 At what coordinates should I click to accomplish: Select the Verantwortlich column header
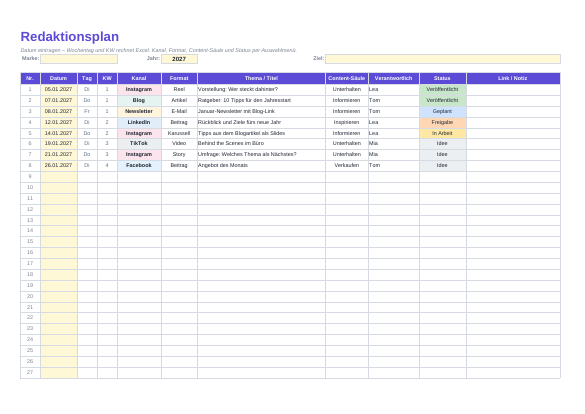[394, 78]
